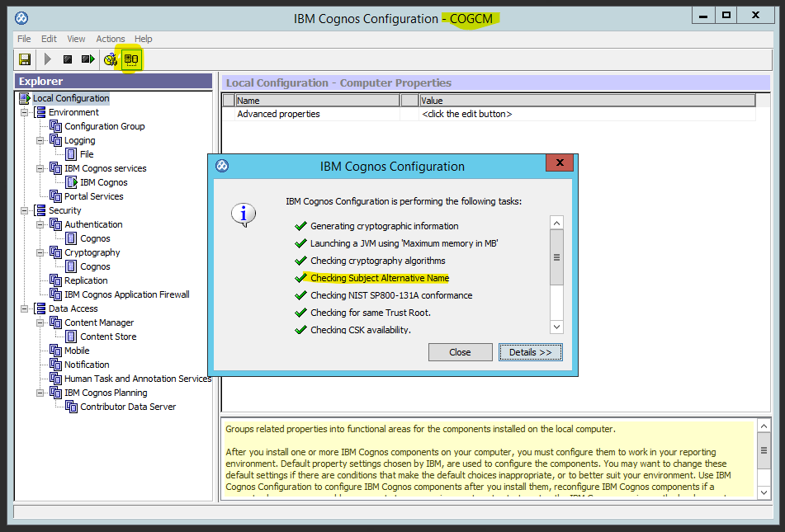Click the Configuration Group icon
785x532 pixels.
[x=55, y=126]
